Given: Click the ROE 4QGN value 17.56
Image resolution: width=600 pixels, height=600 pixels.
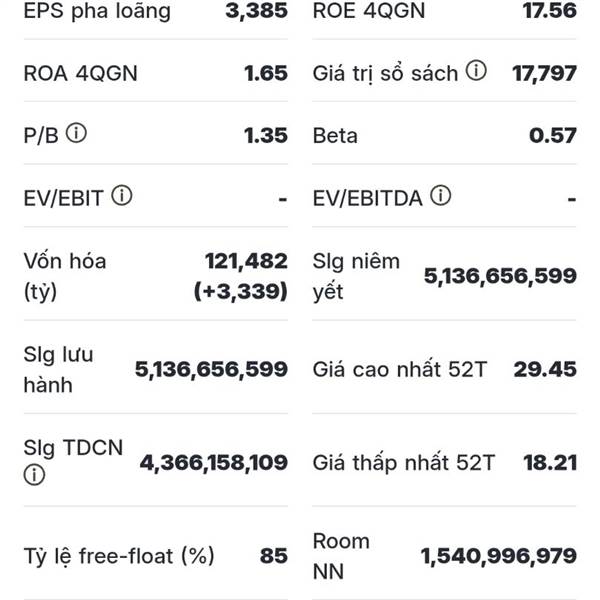Looking at the screenshot, I should (549, 12).
